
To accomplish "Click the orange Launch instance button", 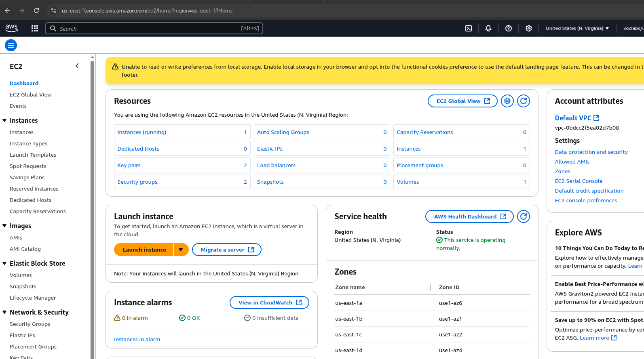I will coord(144,250).
